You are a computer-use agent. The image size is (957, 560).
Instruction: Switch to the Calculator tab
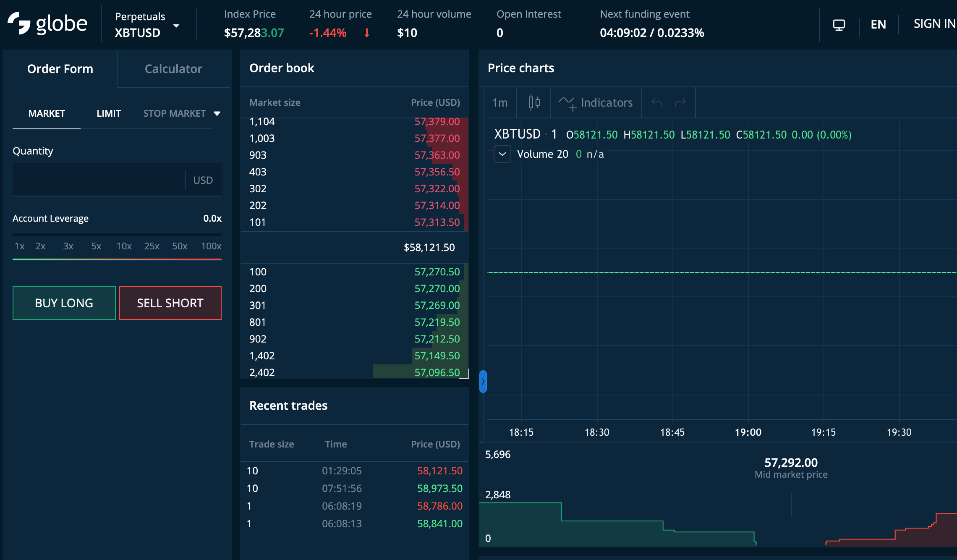coord(173,69)
